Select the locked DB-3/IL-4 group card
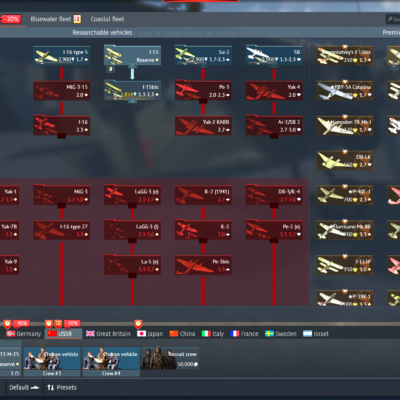 tap(274, 195)
